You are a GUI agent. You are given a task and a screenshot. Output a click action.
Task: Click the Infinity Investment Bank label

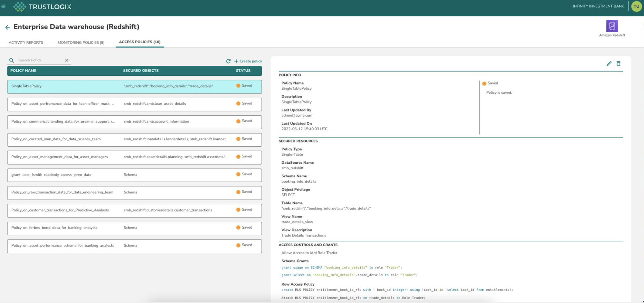click(598, 6)
